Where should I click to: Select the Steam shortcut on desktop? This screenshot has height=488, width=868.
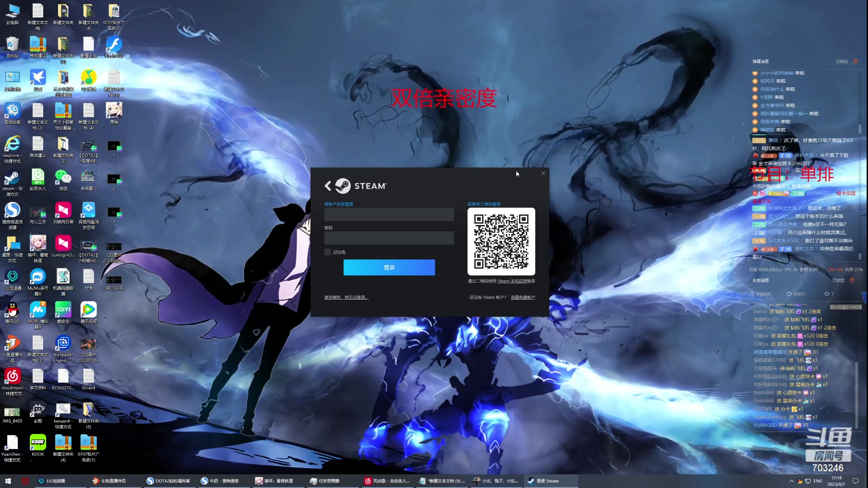tap(13, 183)
